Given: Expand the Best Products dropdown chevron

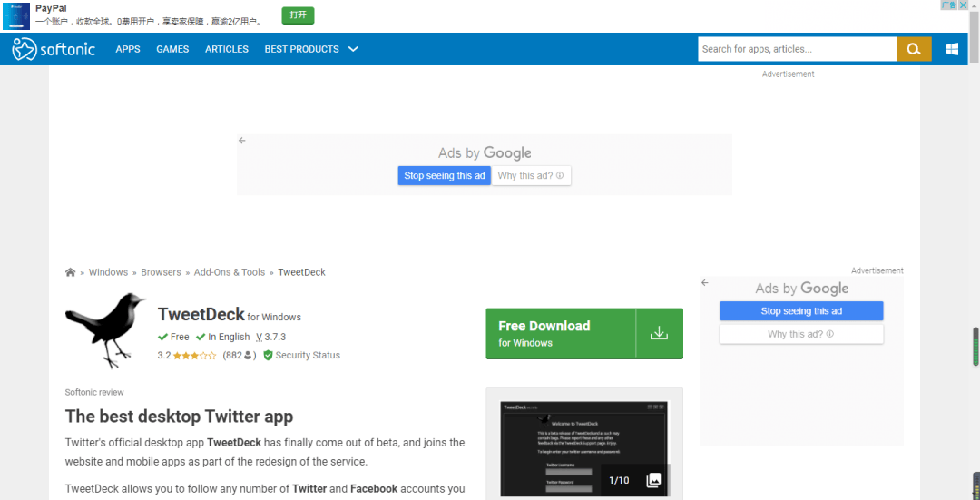Looking at the screenshot, I should (353, 49).
